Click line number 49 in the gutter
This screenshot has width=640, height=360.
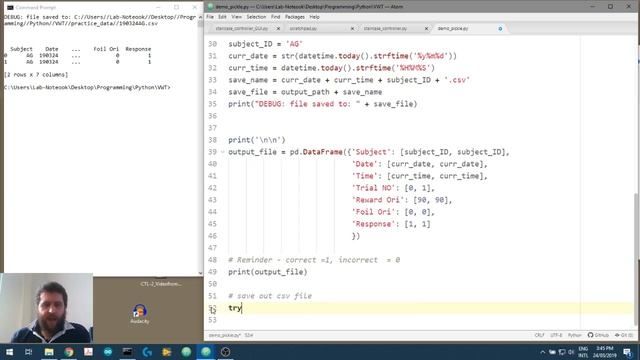click(212, 272)
